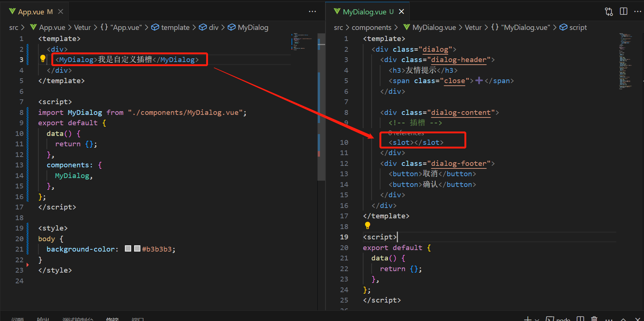Click Vue file icon in App.vue breadcrumb
The image size is (644, 321).
[34, 27]
